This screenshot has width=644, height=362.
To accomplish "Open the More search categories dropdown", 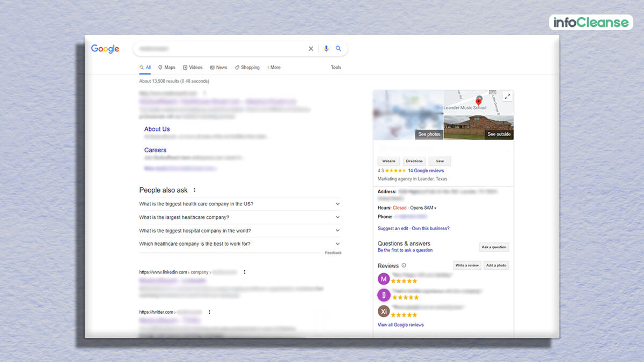I will pos(273,67).
